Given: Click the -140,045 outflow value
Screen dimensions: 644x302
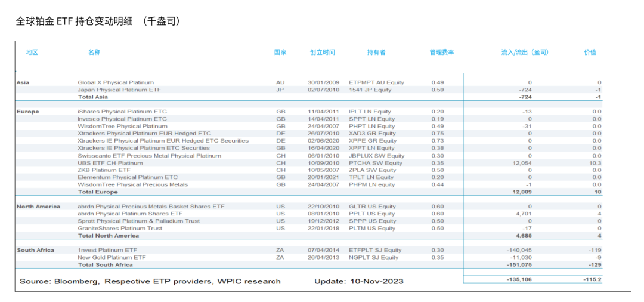Looking at the screenshot, I should [x=519, y=250].
